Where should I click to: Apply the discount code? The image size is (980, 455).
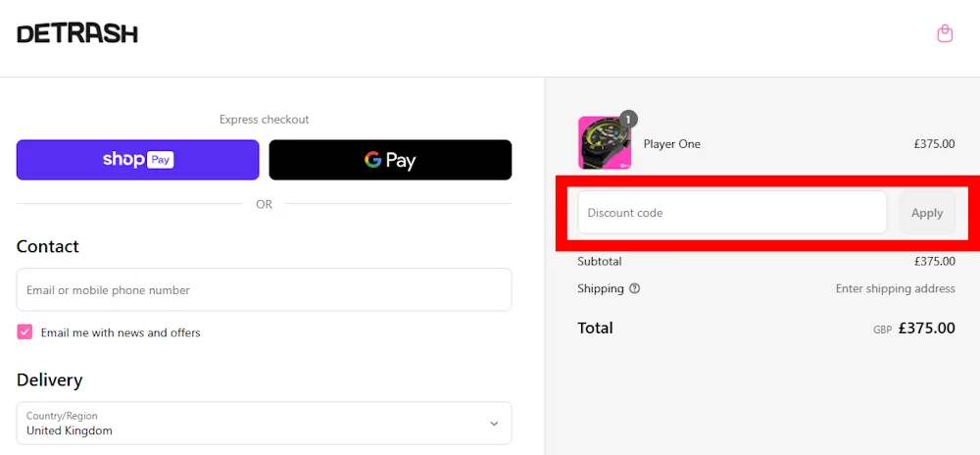[926, 213]
